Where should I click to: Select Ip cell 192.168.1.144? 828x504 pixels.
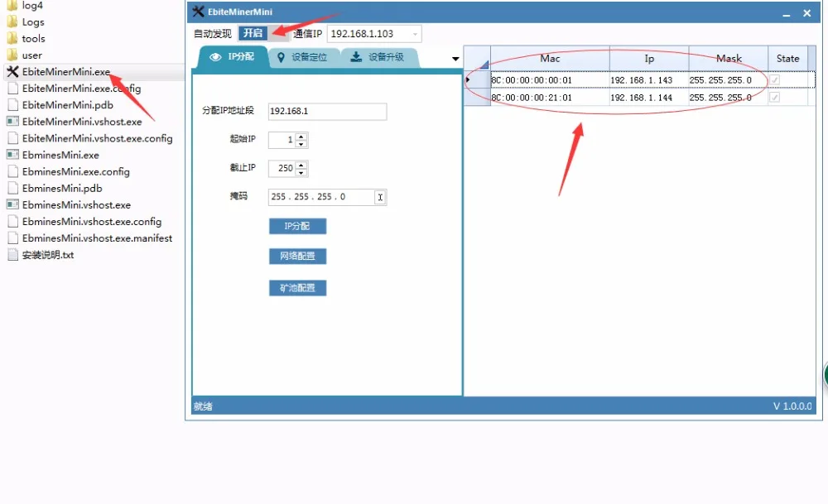tap(649, 97)
